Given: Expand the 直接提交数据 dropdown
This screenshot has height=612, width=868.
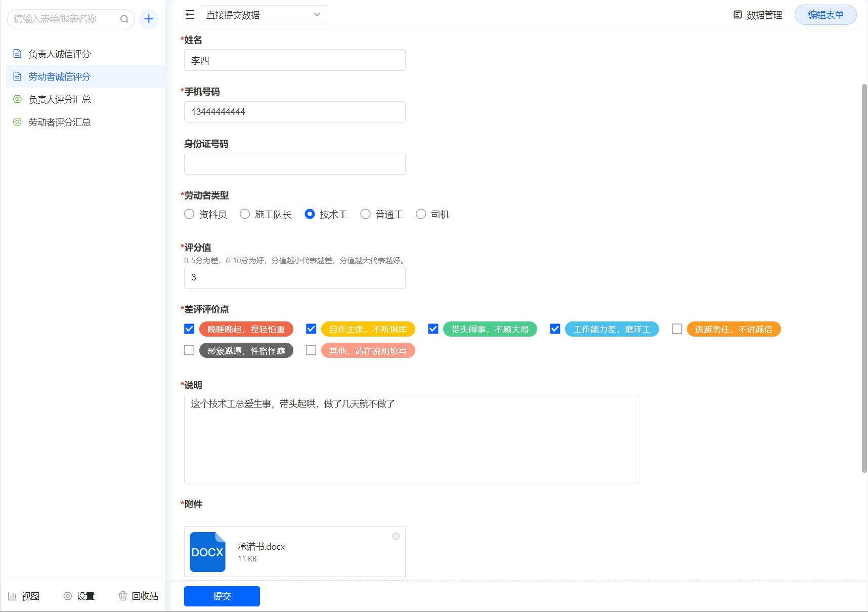Looking at the screenshot, I should pyautogui.click(x=264, y=15).
